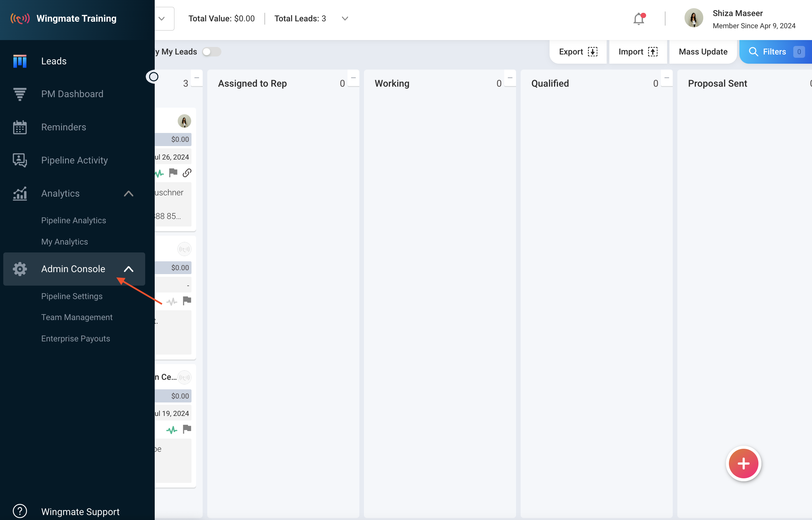The height and width of the screenshot is (520, 812).
Task: Collapse the Analytics submenu chevron
Action: click(129, 193)
